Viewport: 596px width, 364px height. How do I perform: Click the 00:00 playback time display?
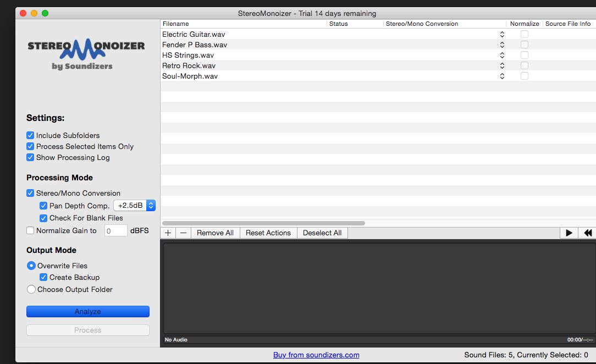580,340
